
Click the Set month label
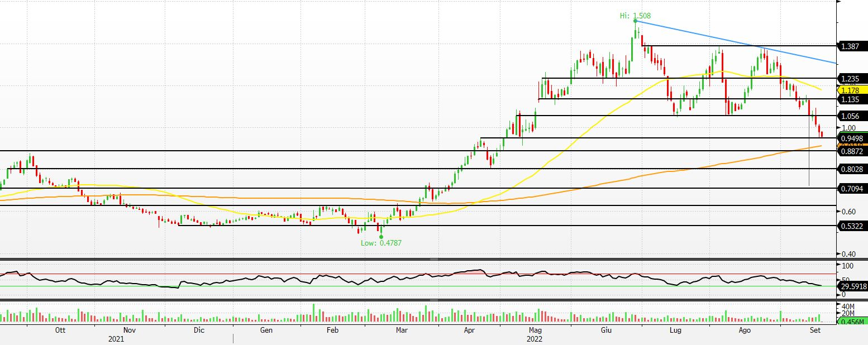[814, 330]
